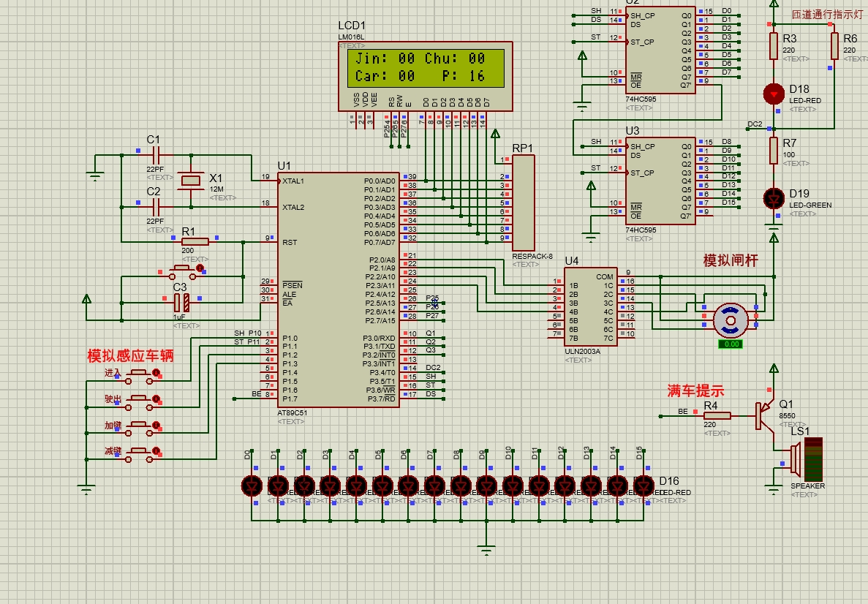The width and height of the screenshot is (868, 604).
Task: Select the red LED D16 at row end
Action: pos(644,486)
